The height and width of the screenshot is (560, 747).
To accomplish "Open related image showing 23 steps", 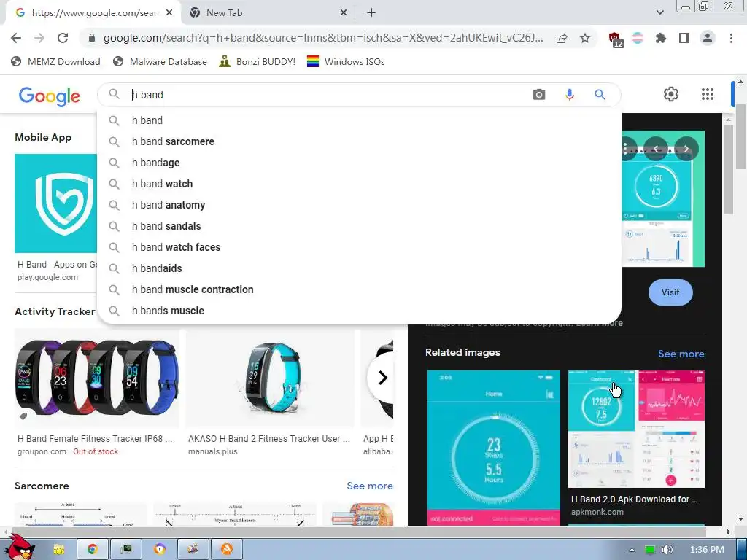I will [494, 448].
